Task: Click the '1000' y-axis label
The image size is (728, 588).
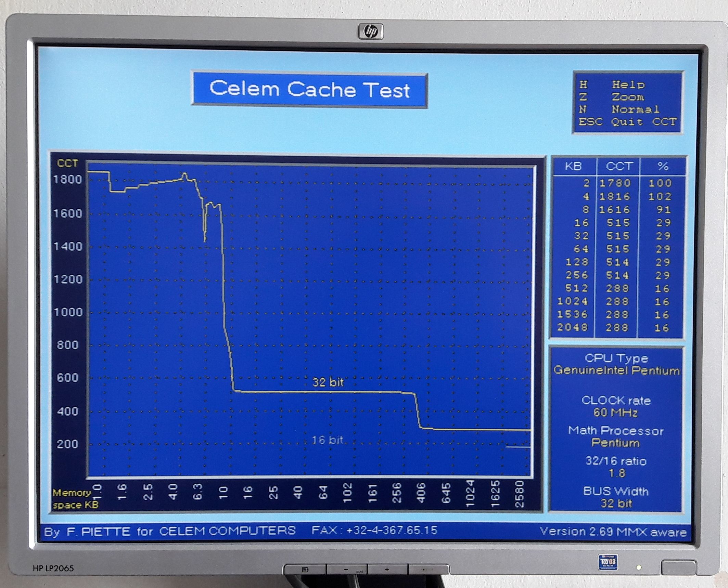Action: click(x=68, y=312)
